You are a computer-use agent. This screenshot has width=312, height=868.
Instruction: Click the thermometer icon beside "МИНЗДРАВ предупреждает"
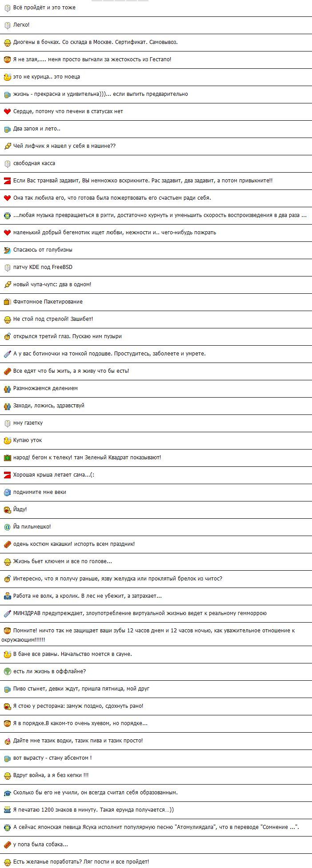[7, 613]
